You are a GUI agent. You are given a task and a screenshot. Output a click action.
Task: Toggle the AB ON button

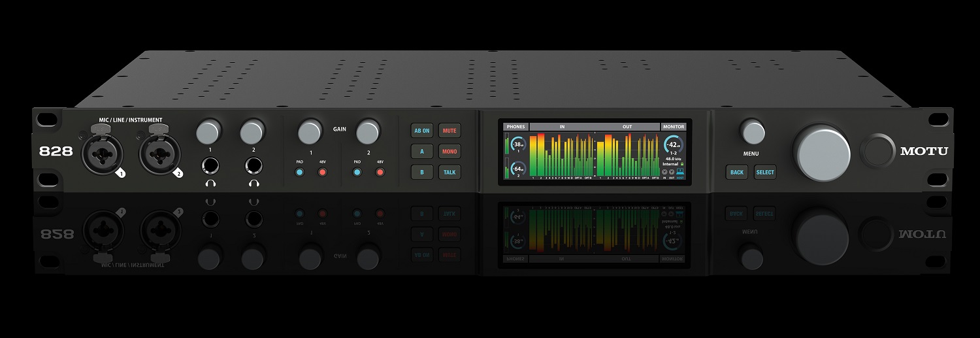point(422,131)
